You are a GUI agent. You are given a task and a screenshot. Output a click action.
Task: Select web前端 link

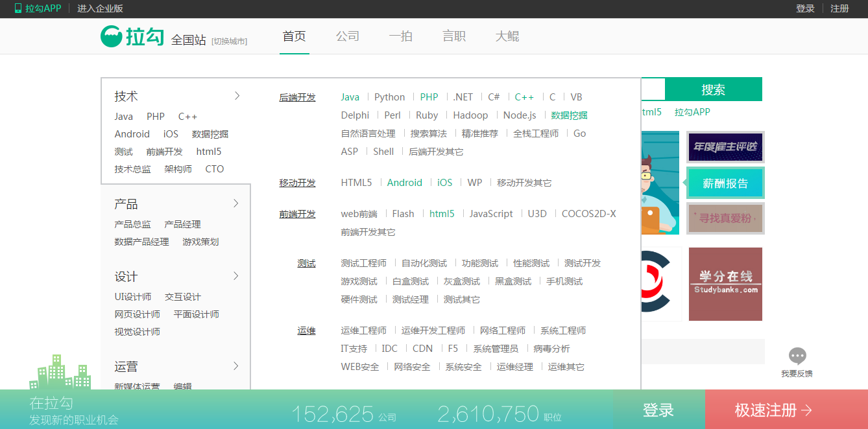click(359, 214)
